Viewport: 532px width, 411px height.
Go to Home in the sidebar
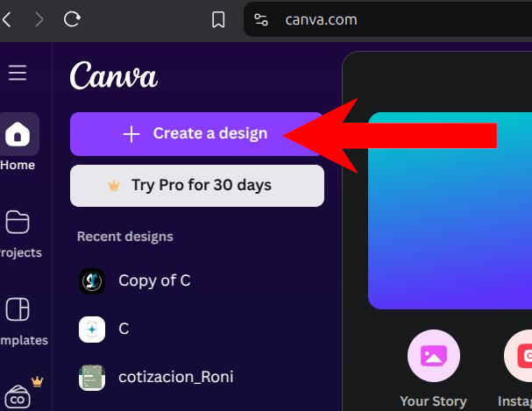[18, 134]
